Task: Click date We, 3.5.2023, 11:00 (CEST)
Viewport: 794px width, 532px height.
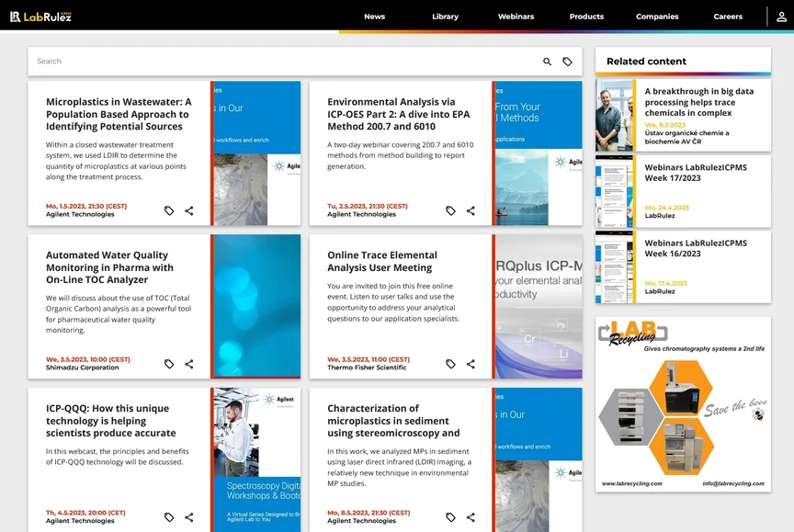Action: [x=369, y=359]
